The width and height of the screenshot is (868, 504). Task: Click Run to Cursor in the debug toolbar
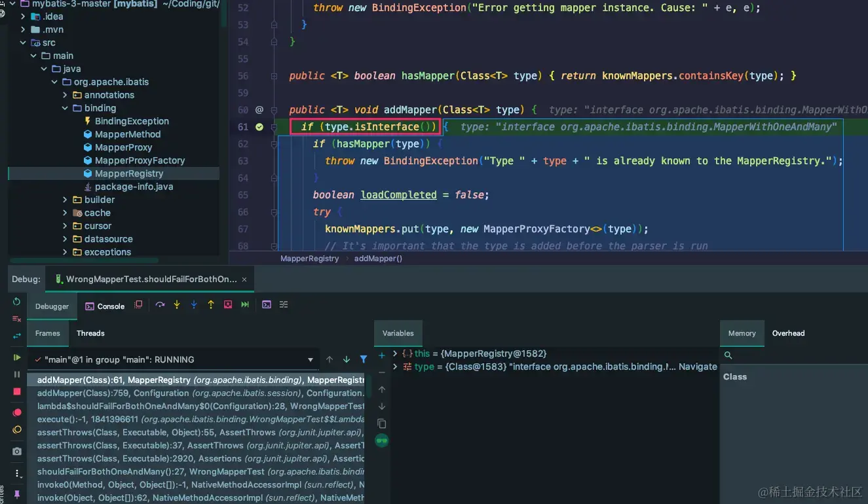point(245,305)
